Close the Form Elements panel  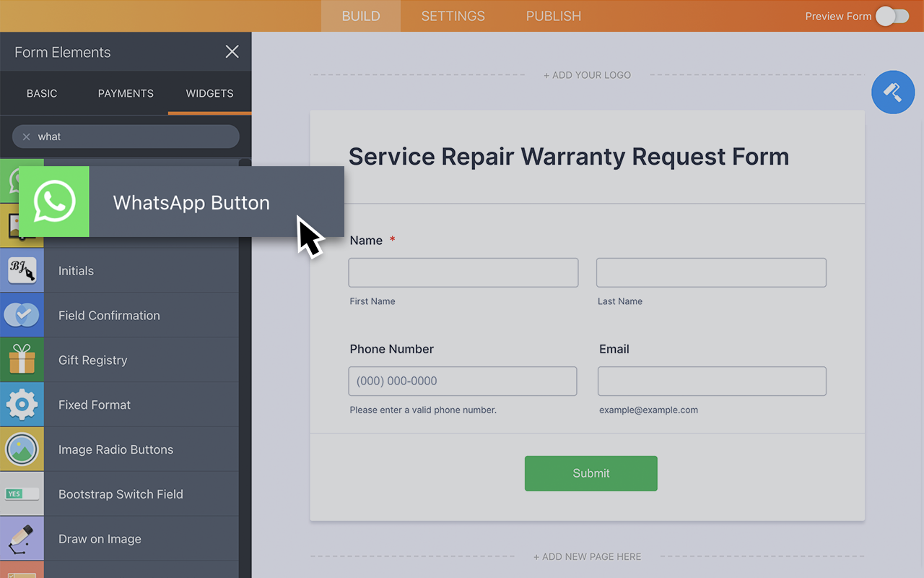tap(232, 52)
